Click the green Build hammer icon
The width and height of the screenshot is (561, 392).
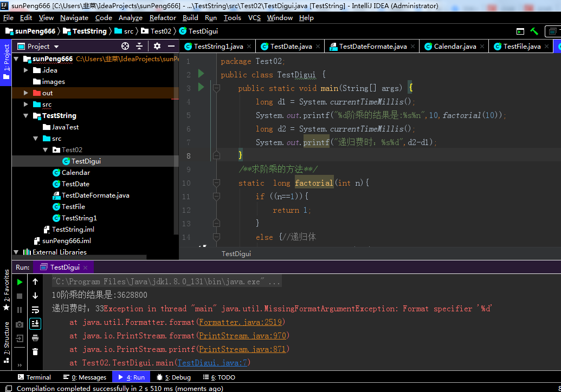coord(534,31)
